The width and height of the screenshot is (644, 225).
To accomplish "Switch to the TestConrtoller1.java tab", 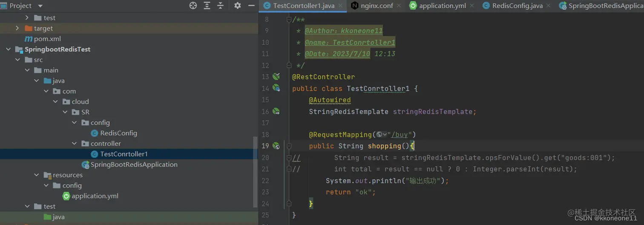I will point(303,6).
